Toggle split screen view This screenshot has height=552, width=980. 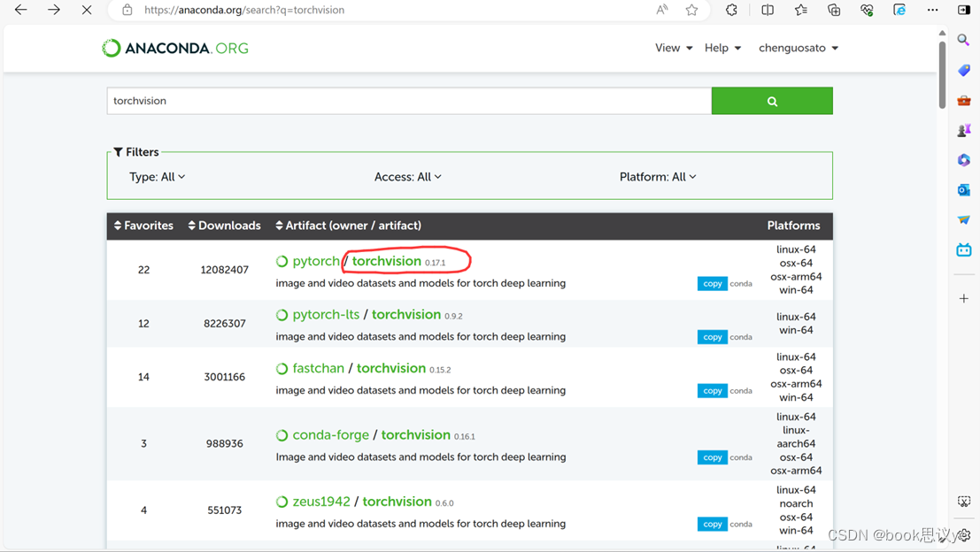coord(768,10)
